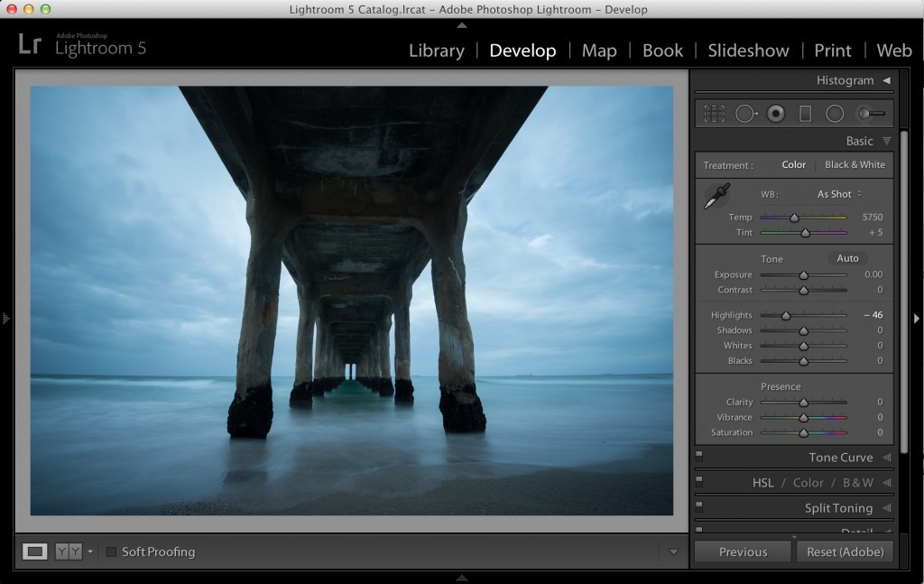Click the Blacks slider handle

803,361
